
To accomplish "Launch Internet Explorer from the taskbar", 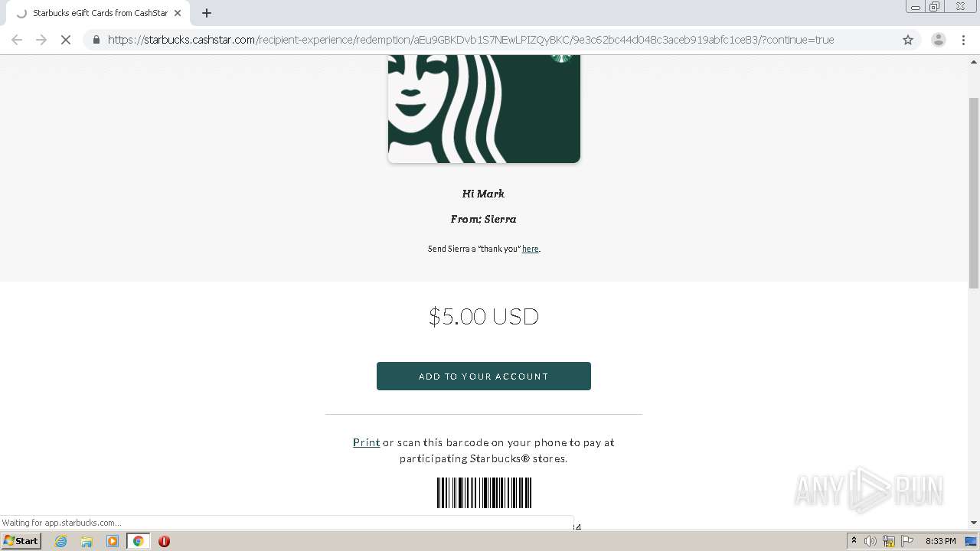I will click(x=61, y=541).
